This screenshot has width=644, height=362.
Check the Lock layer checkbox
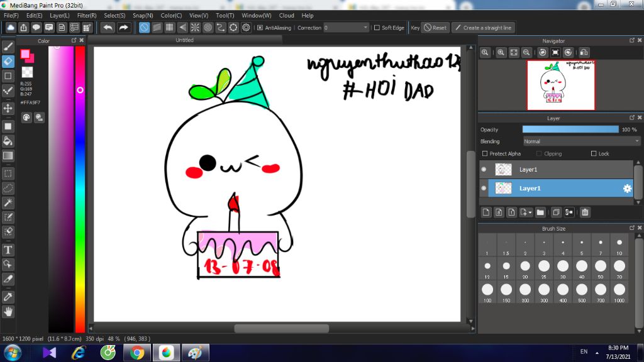click(594, 153)
